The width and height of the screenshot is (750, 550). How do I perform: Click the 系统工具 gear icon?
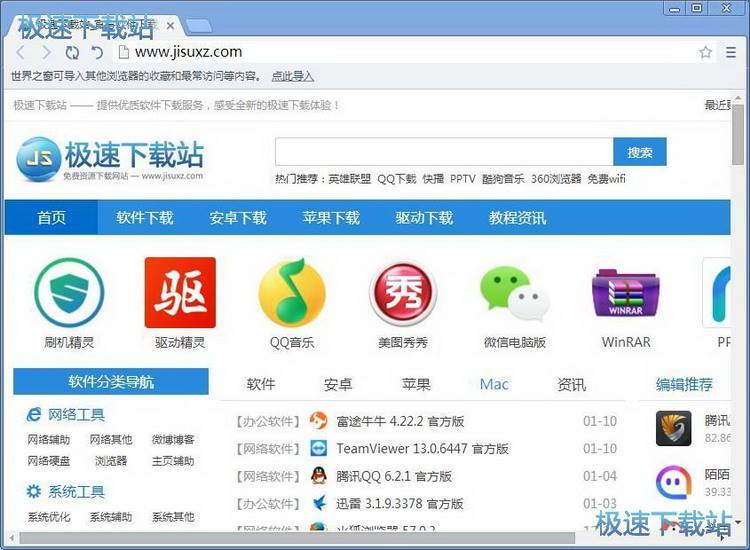click(x=33, y=491)
